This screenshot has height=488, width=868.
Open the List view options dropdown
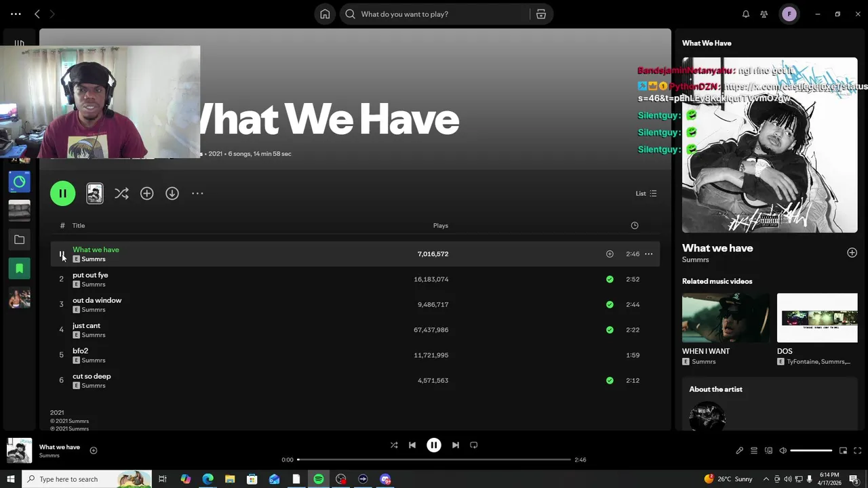pos(646,194)
